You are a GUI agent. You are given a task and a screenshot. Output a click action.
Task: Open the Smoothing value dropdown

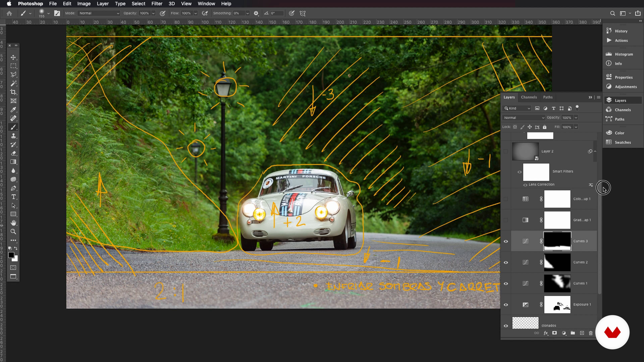pos(247,13)
